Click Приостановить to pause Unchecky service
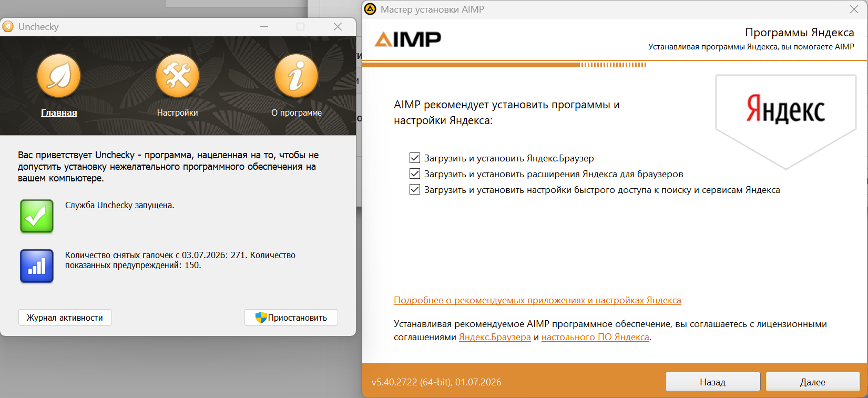The height and width of the screenshot is (398, 868). pos(291,318)
